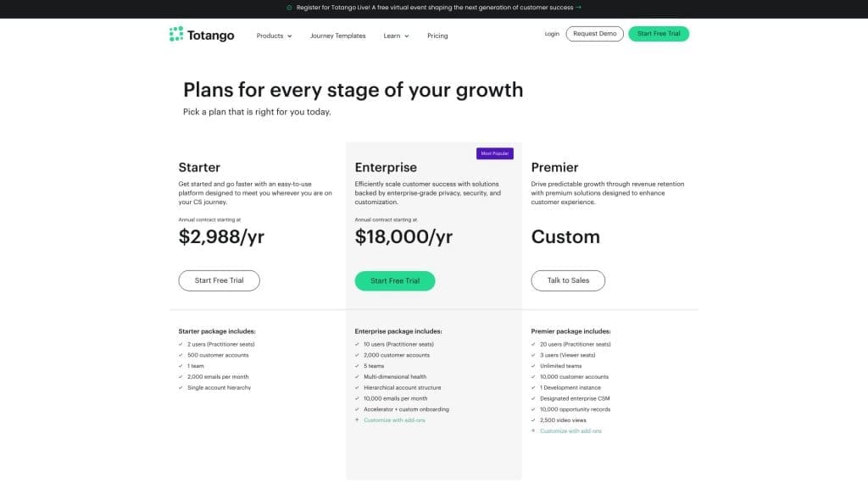Click checkmark beside Designated enterprise CSM
This screenshot has width=868, height=488.
(x=533, y=398)
